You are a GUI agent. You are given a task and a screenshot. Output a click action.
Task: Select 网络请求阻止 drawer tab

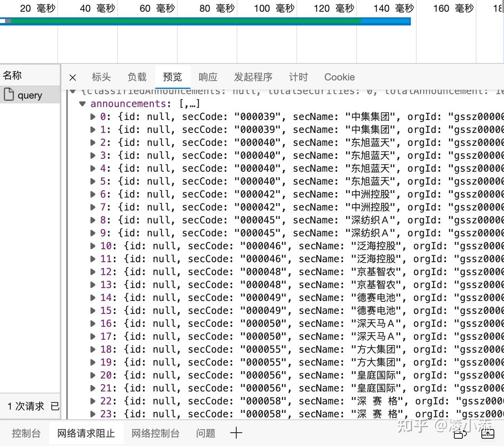[x=86, y=433]
